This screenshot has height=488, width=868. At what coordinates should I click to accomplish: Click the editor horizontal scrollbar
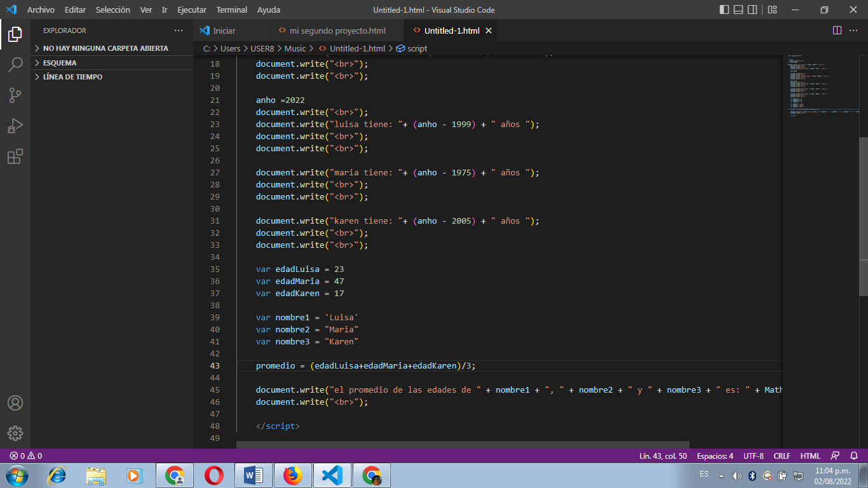point(463,445)
